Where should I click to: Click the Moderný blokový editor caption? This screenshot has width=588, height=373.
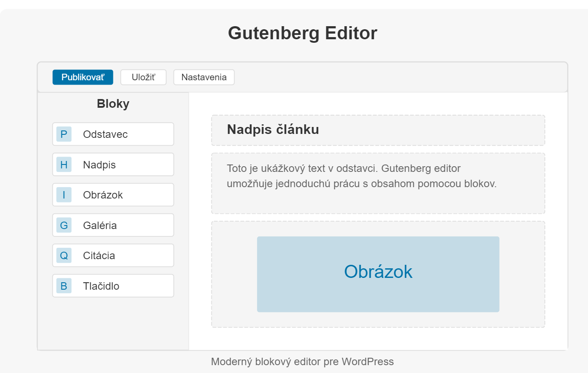click(302, 362)
